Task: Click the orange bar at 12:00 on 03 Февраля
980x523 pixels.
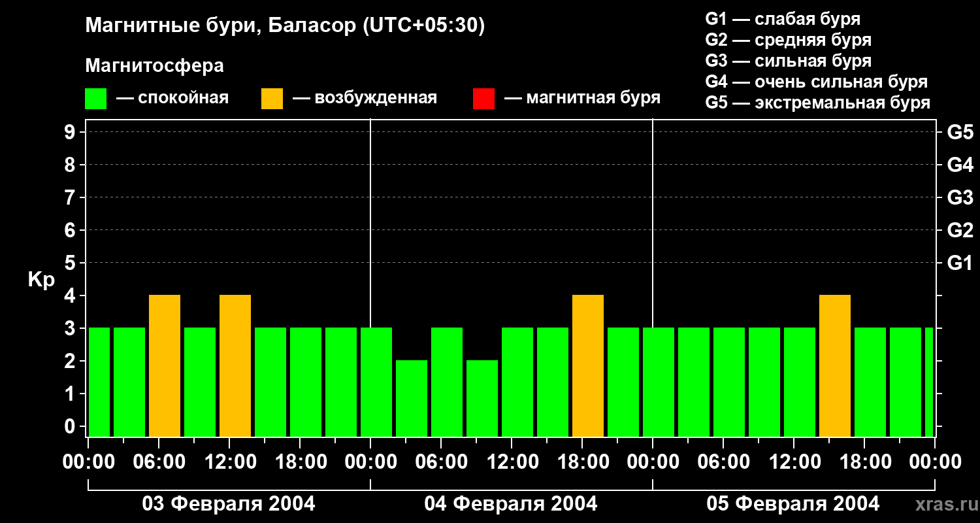Action: point(235,366)
